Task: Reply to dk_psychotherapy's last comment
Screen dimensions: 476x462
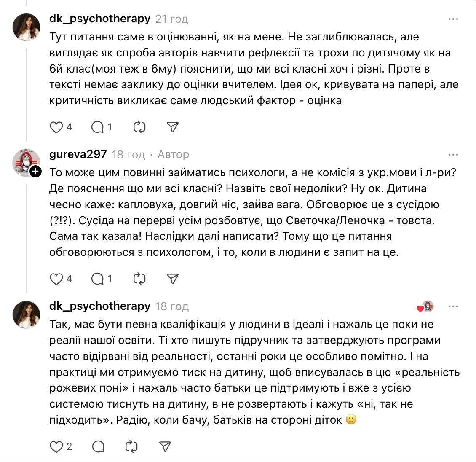Action: (97, 446)
